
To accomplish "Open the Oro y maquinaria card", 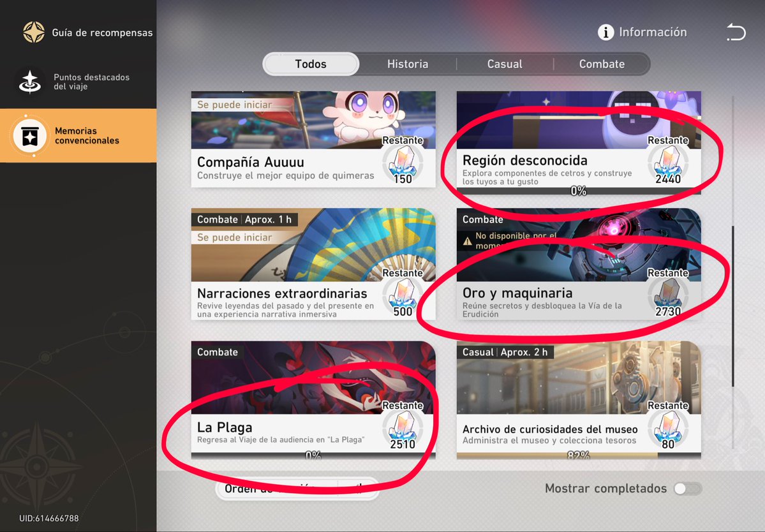I will pos(579,264).
